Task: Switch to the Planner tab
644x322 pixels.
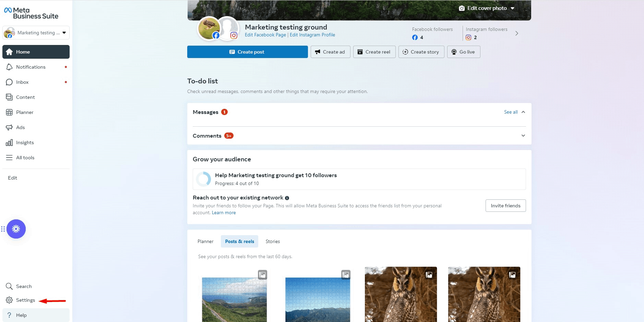Action: pos(205,241)
